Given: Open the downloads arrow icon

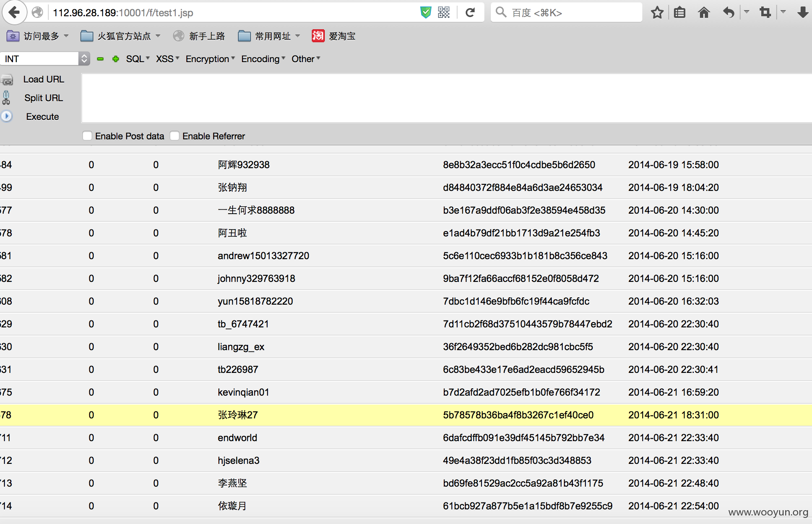Looking at the screenshot, I should [803, 13].
